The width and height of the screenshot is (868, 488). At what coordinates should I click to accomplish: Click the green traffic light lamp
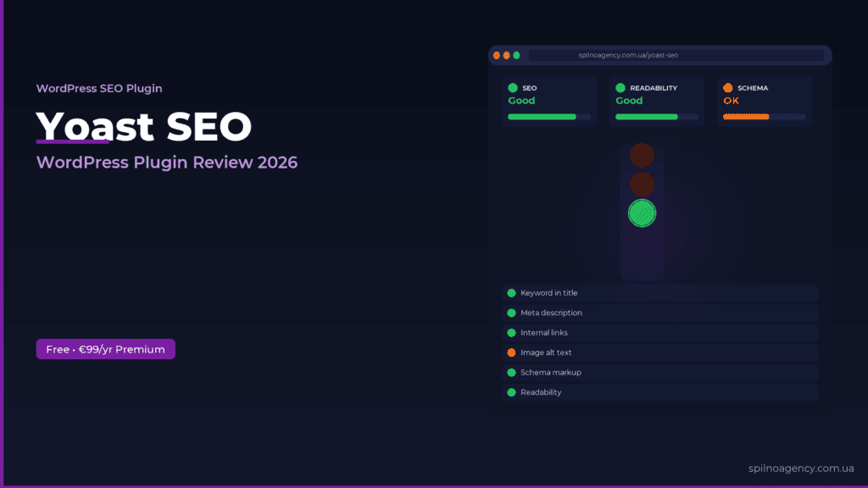click(x=643, y=213)
